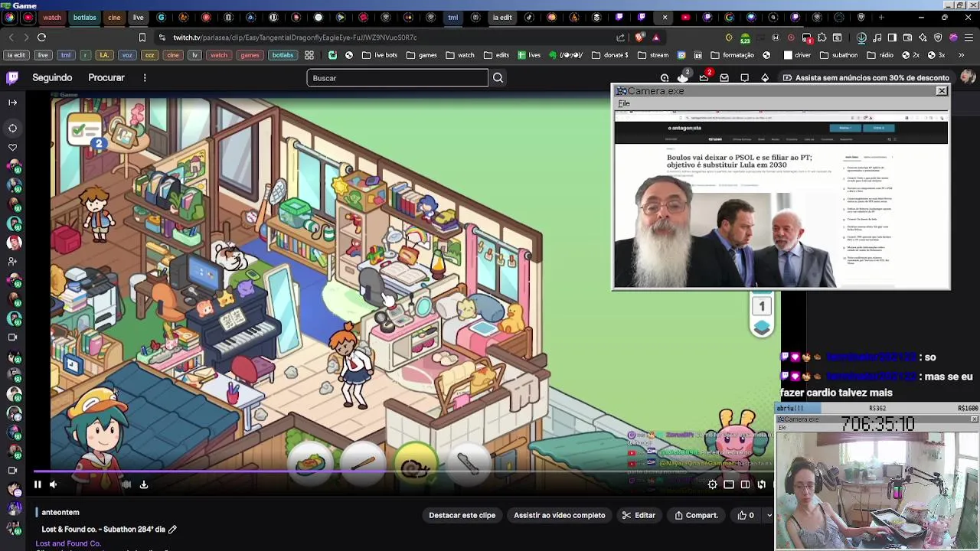The height and width of the screenshot is (551, 980).
Task: Open the lives spreadsheet bookmark
Action: coord(529,55)
